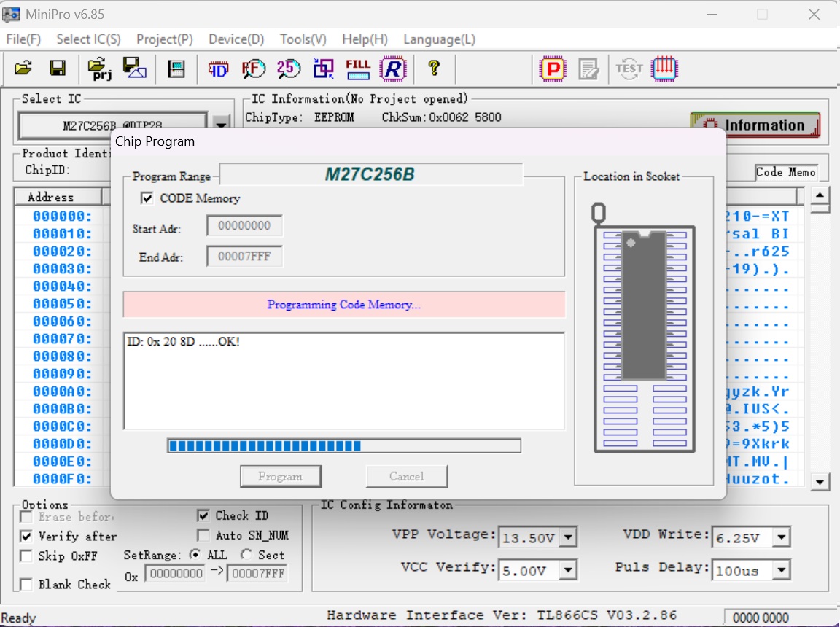The image size is (840, 627).
Task: Click the Read chip R icon
Action: coord(393,69)
